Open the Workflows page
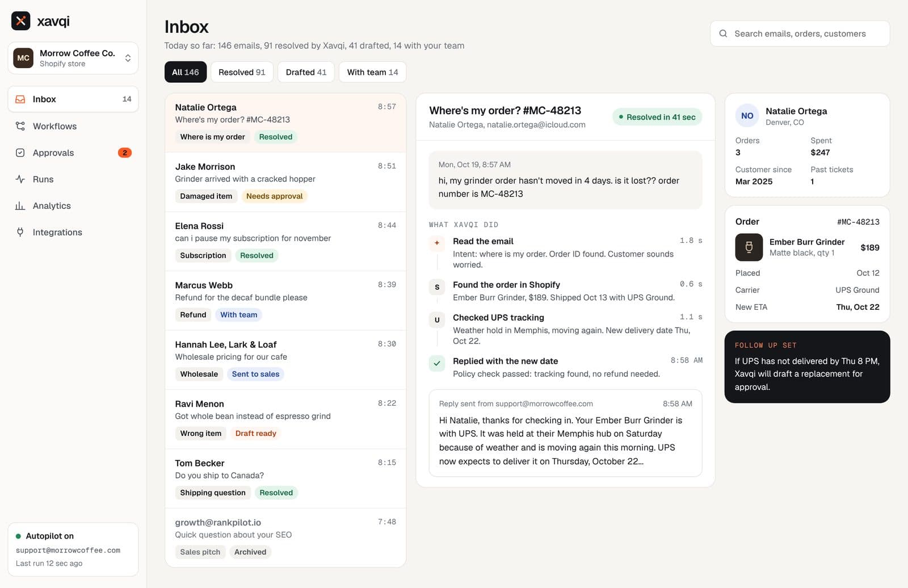 [x=73, y=126]
